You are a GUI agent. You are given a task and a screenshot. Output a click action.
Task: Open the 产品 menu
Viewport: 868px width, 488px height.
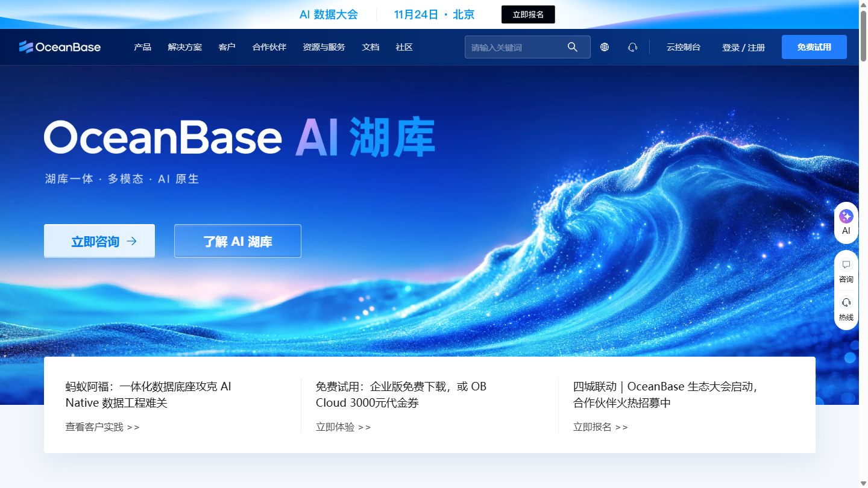click(x=143, y=47)
